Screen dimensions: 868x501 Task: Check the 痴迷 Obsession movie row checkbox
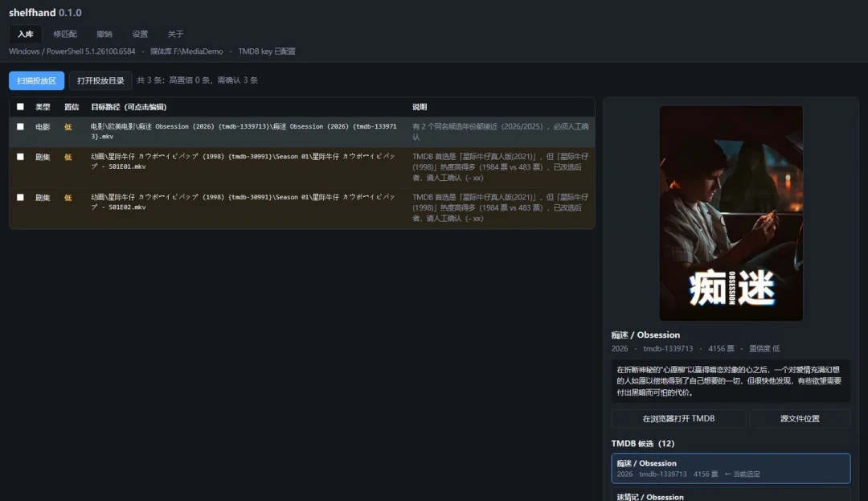(20, 127)
